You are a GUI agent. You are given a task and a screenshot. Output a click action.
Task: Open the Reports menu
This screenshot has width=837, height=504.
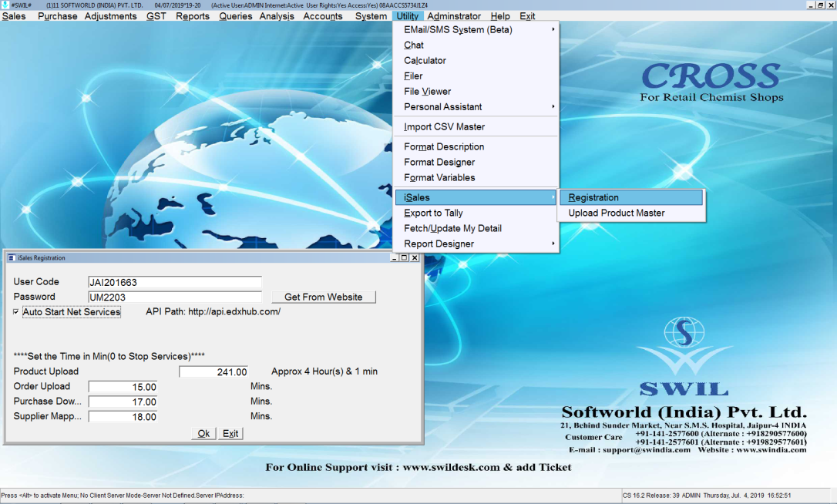point(192,16)
